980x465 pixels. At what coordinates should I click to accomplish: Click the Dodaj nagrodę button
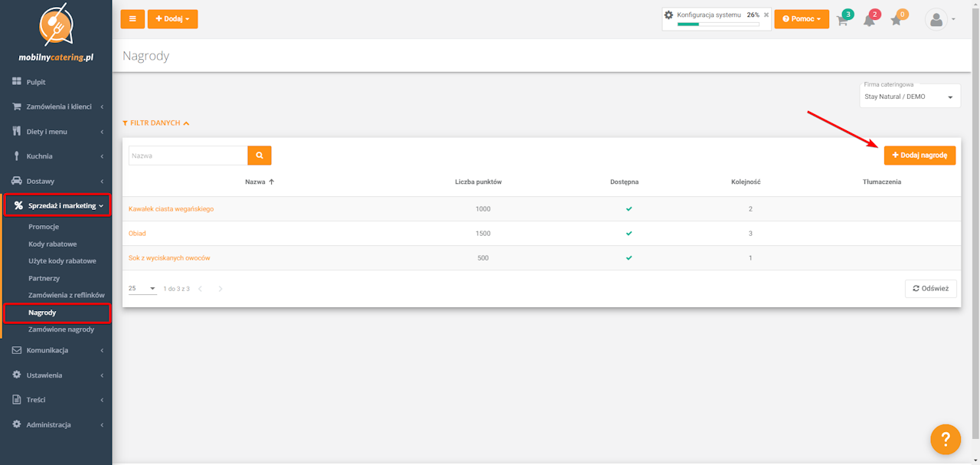coord(920,155)
